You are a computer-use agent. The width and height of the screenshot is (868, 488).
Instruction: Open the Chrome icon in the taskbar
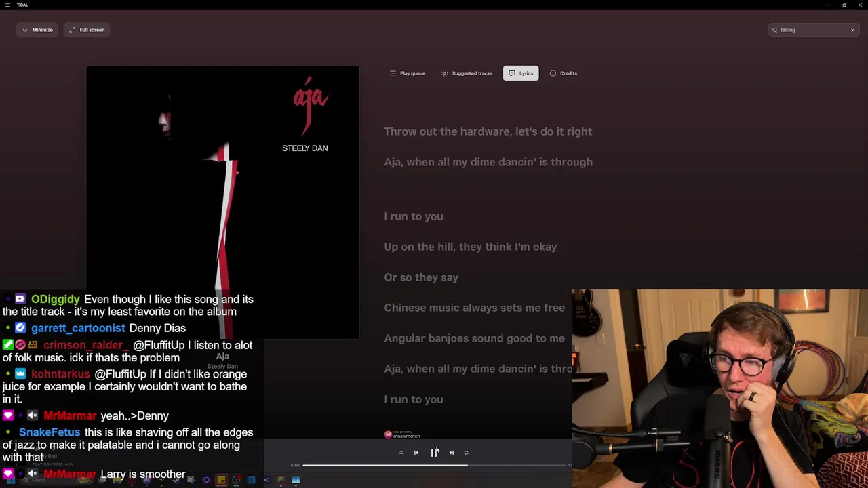click(x=281, y=480)
